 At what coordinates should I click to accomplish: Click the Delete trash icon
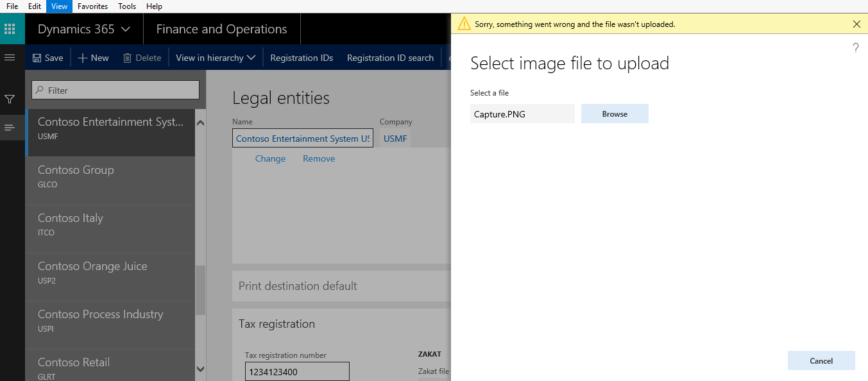click(x=128, y=58)
